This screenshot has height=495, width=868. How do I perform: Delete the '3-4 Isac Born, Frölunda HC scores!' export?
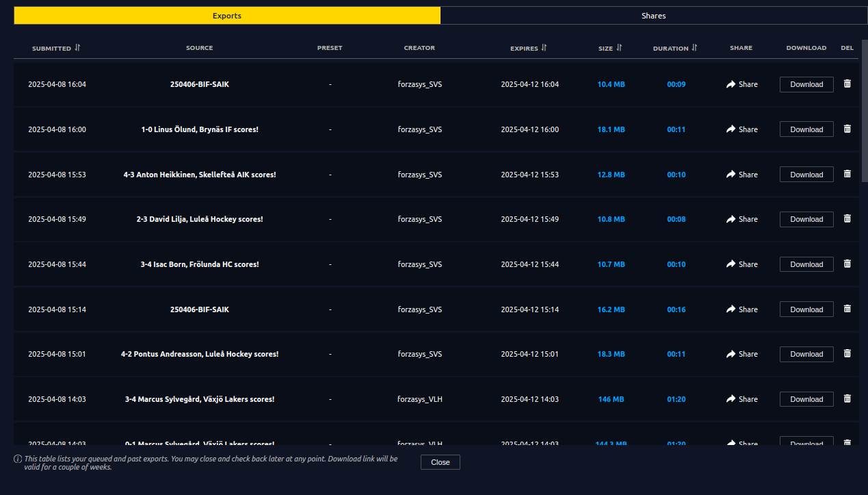847,264
